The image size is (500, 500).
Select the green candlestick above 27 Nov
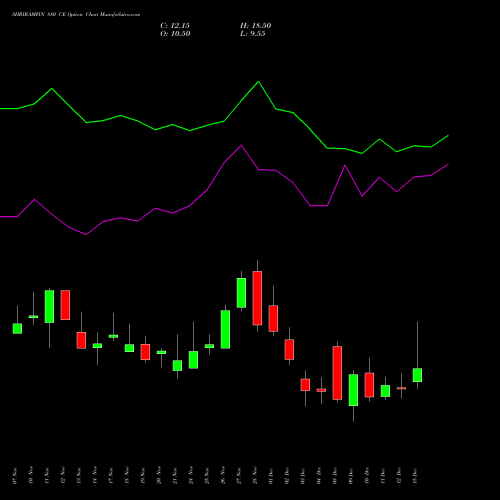[x=241, y=293]
